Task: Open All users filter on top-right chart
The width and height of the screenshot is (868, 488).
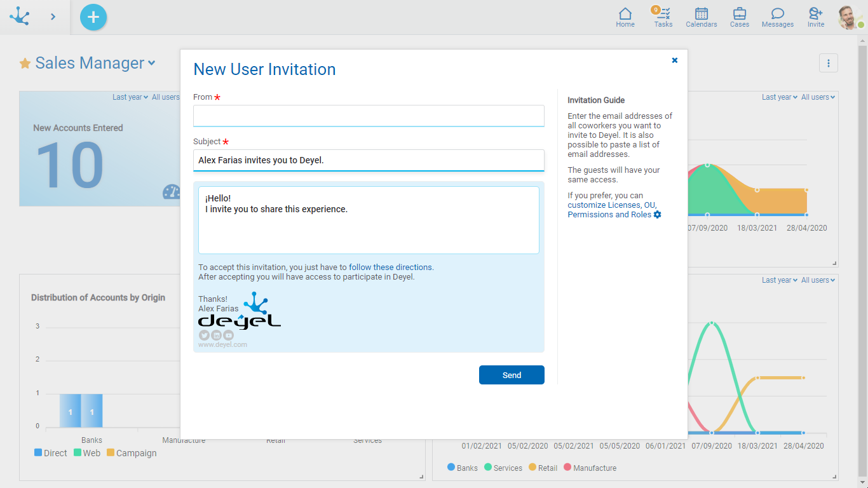Action: coord(817,97)
